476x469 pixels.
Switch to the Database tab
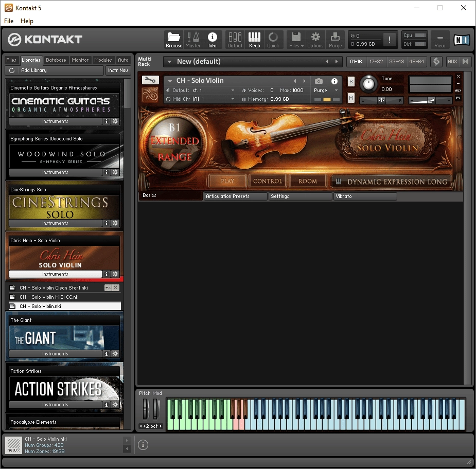tap(56, 60)
